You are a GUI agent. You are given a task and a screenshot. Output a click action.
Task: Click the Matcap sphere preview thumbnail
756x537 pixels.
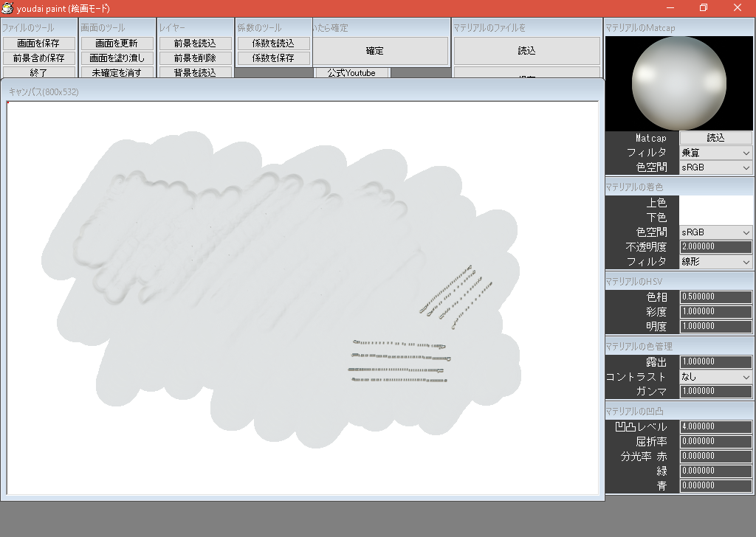(678, 83)
